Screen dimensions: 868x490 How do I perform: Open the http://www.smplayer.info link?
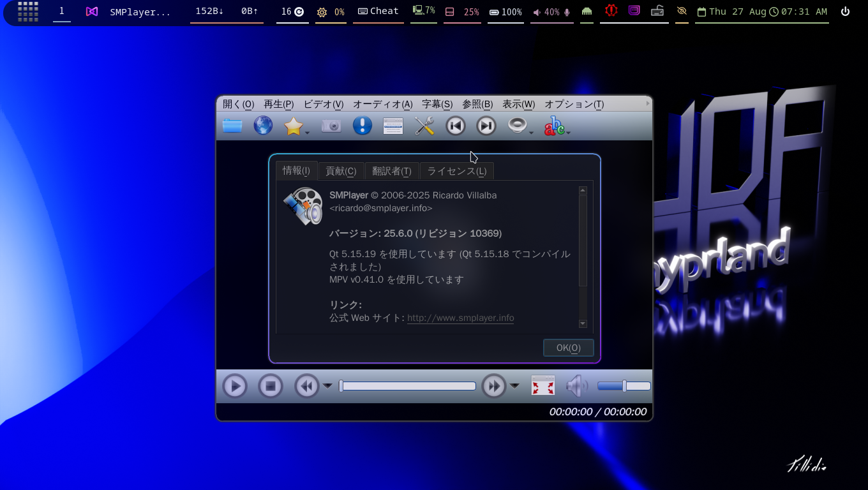coord(461,318)
